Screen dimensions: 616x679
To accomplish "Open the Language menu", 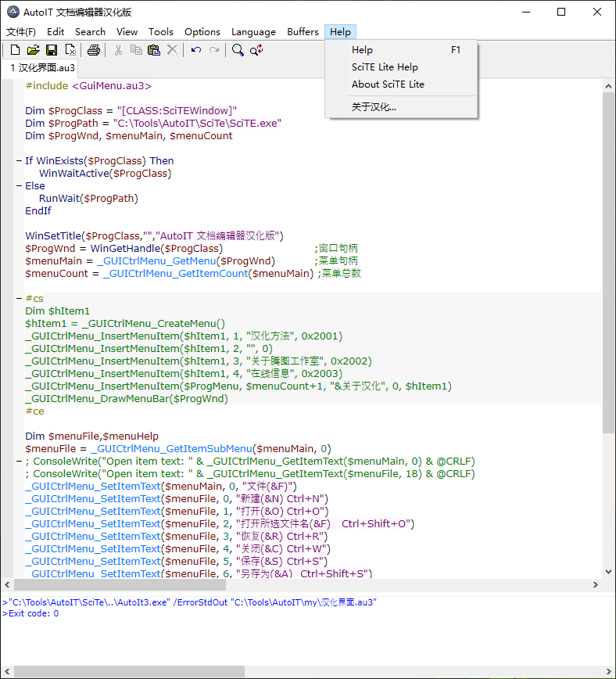I will pos(253,32).
